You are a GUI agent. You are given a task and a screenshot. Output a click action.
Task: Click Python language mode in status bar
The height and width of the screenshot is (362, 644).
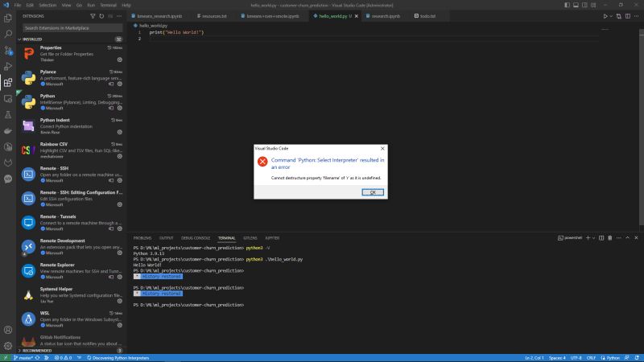coord(613,358)
